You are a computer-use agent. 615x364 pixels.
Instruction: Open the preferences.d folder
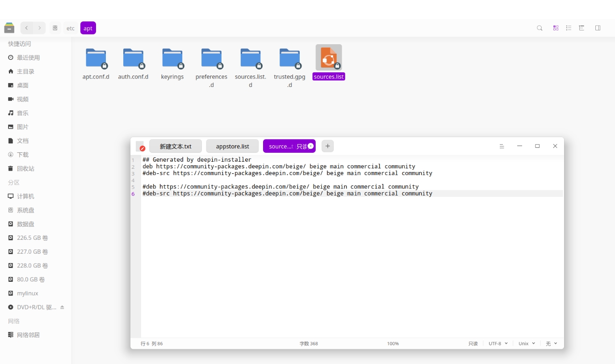click(211, 59)
